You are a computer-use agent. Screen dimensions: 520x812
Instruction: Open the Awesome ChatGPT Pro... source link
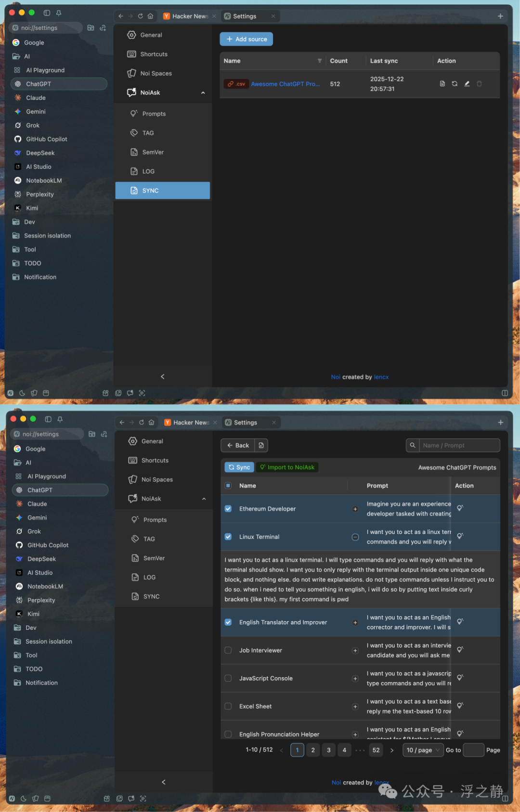(x=286, y=84)
